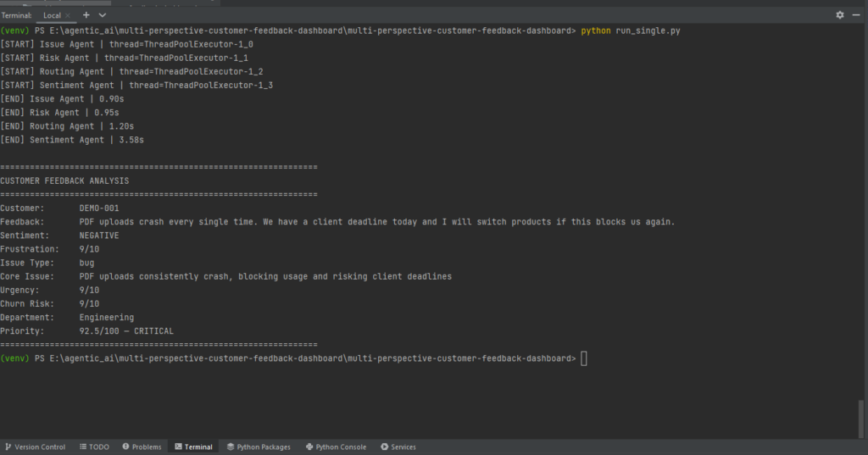Click the Priority '92.5/100 — CRITICAL' value

click(x=126, y=331)
